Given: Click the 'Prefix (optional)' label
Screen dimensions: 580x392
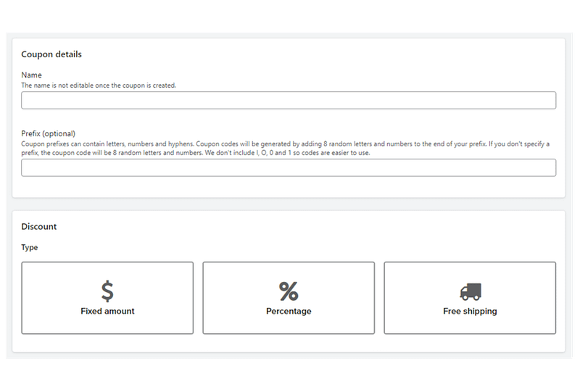Looking at the screenshot, I should click(48, 133).
